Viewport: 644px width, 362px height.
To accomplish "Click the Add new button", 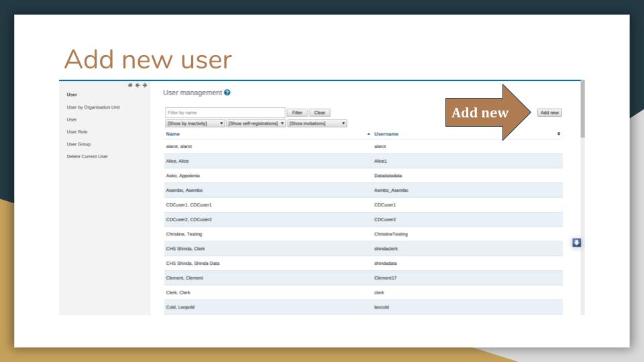I will pyautogui.click(x=549, y=113).
